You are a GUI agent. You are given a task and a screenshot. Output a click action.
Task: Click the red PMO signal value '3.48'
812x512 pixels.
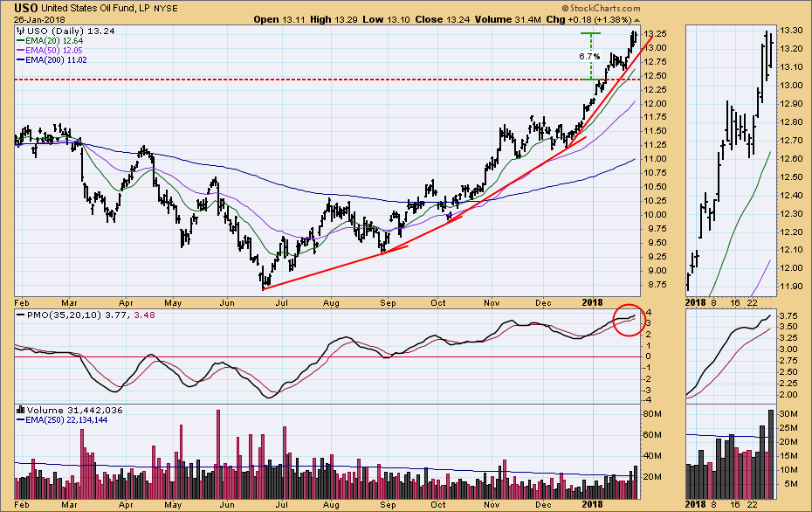(144, 315)
